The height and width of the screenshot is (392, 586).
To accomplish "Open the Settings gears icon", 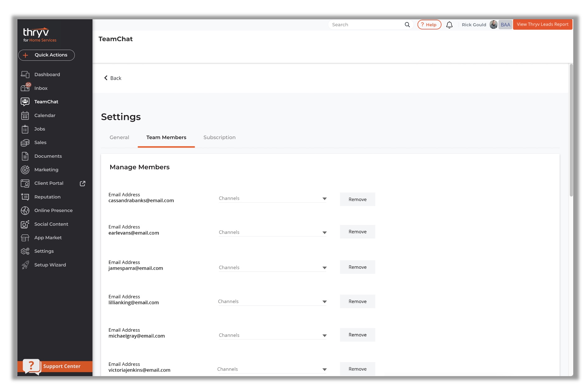I will click(x=25, y=251).
